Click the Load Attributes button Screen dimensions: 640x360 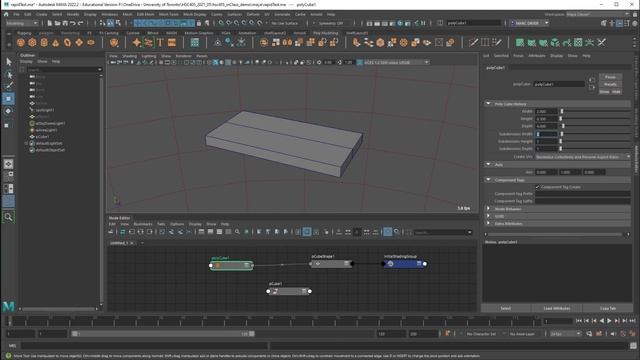coord(557,308)
